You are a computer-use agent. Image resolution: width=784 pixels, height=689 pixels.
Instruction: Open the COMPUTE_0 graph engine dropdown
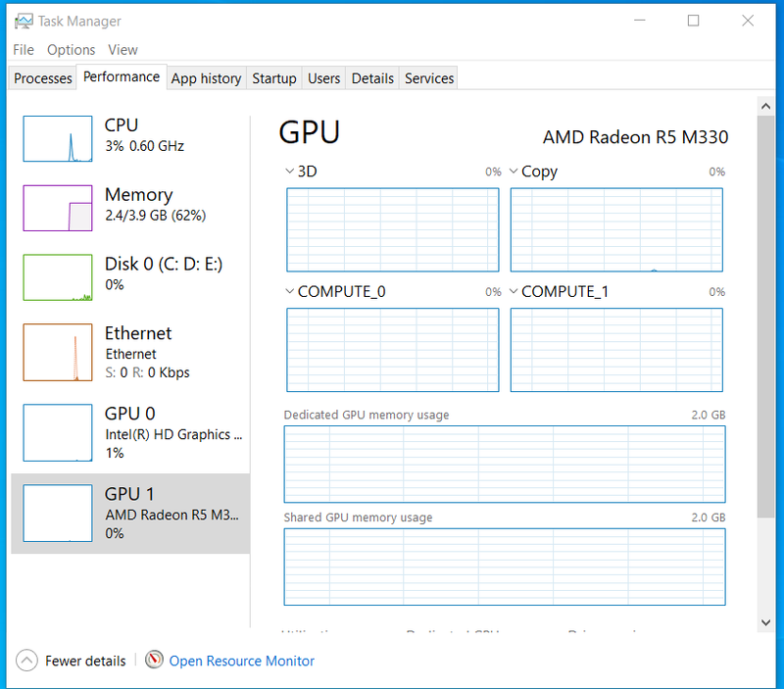point(289,291)
